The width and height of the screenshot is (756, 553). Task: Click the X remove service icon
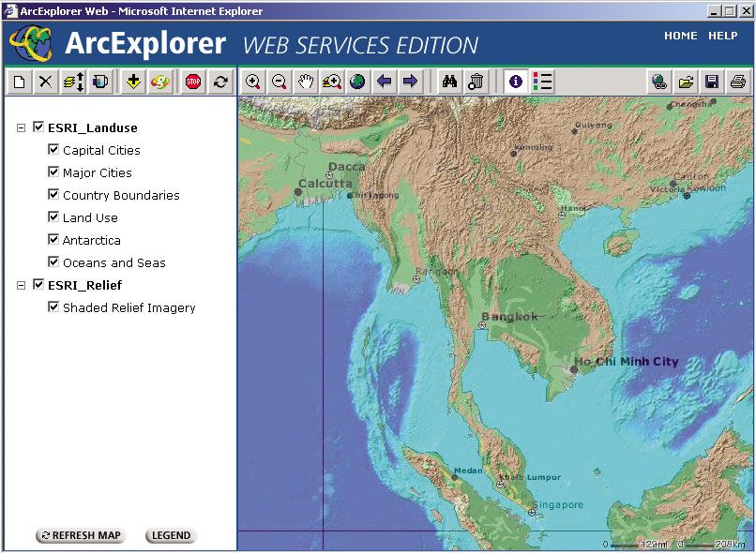[46, 82]
